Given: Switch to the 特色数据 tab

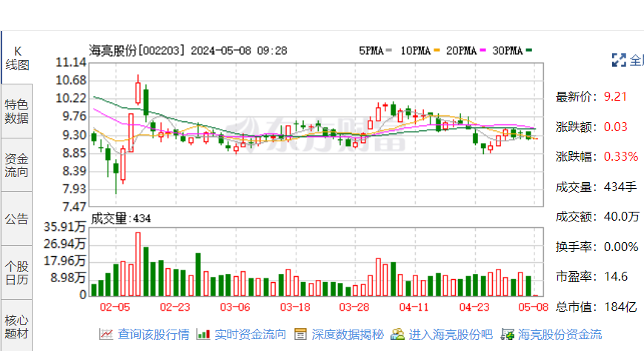Looking at the screenshot, I should click(x=17, y=111).
